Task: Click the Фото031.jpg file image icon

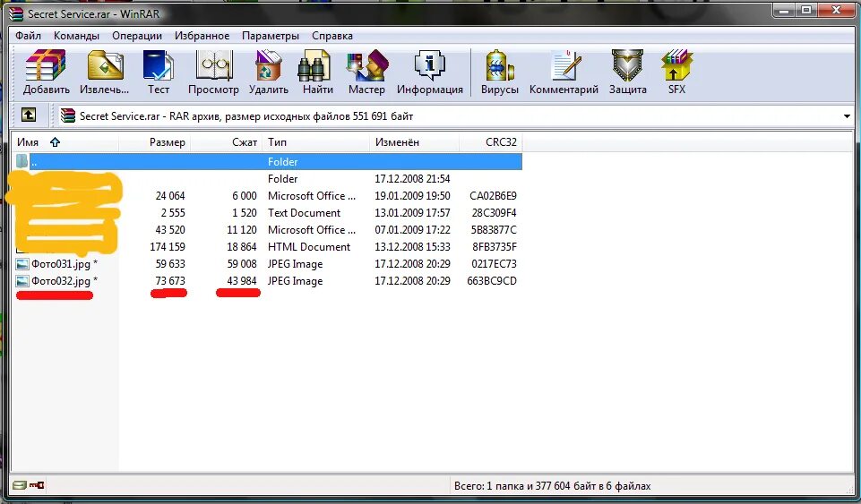Action: (x=22, y=264)
